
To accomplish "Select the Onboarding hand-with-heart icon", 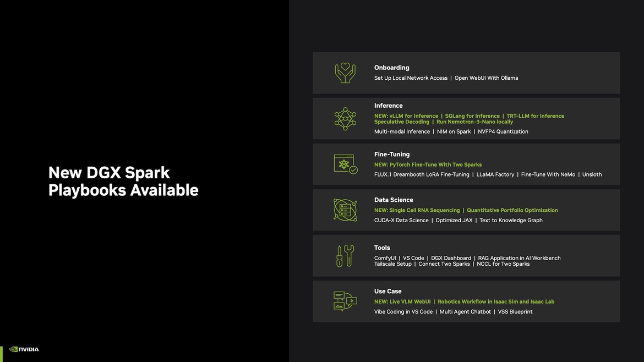I will pyautogui.click(x=345, y=73).
